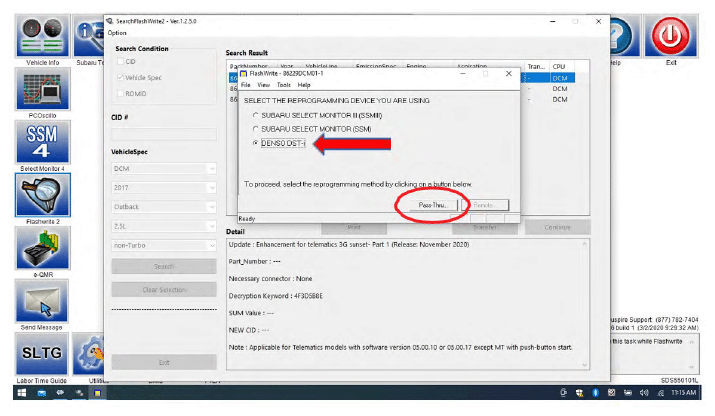Click the Search button
The image size is (715, 416).
[x=164, y=266]
